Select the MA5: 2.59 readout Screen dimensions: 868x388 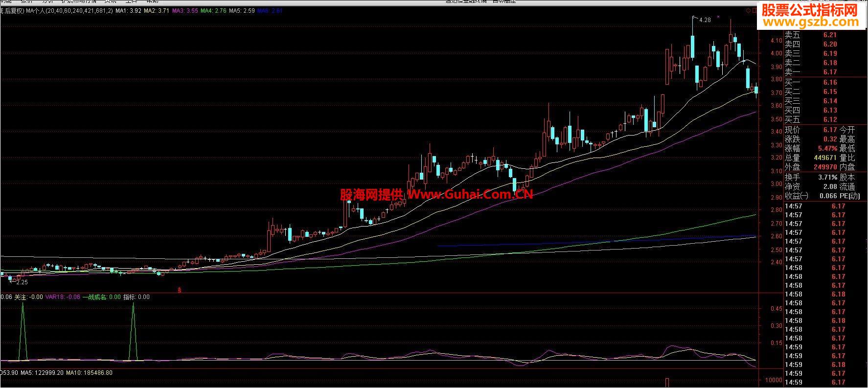242,10
